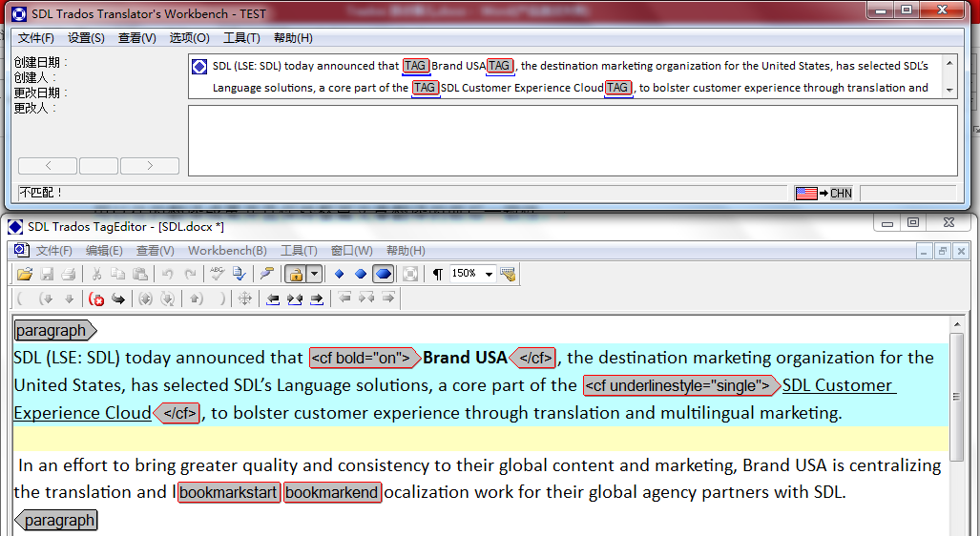This screenshot has width=980, height=536.
Task: Click the next match '>' button in Workbench
Action: [x=150, y=166]
